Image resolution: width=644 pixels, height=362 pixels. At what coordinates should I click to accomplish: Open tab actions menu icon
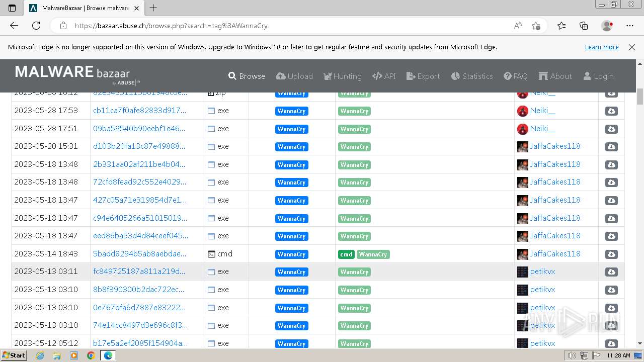pyautogui.click(x=12, y=8)
